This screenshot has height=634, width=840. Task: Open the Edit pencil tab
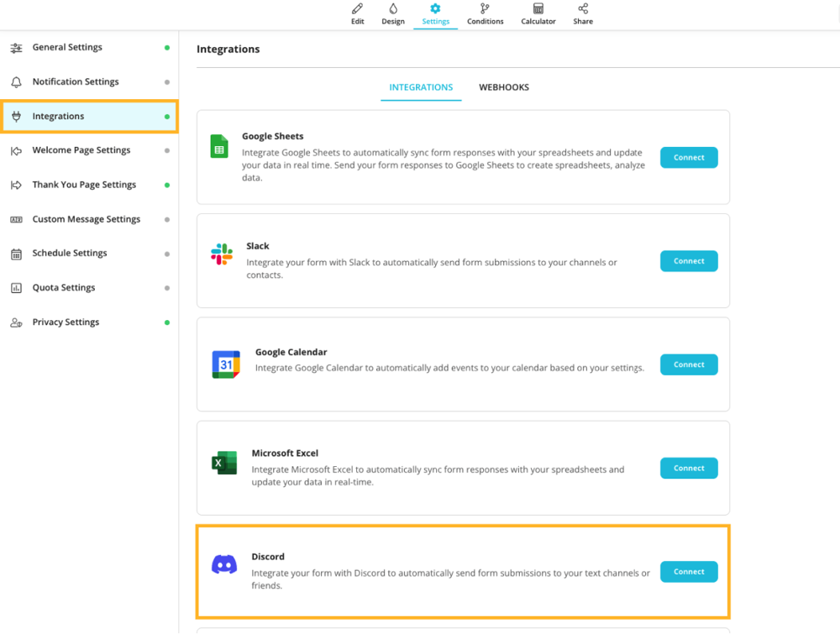pos(358,14)
